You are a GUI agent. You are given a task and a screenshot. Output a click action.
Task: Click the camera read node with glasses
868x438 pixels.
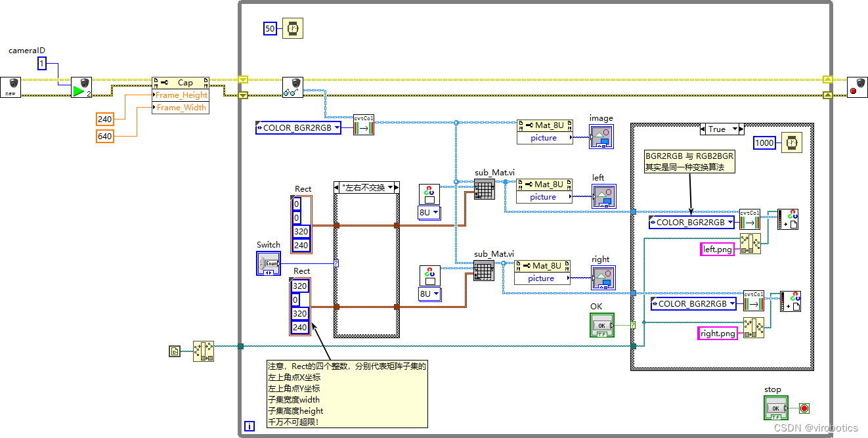coord(293,87)
